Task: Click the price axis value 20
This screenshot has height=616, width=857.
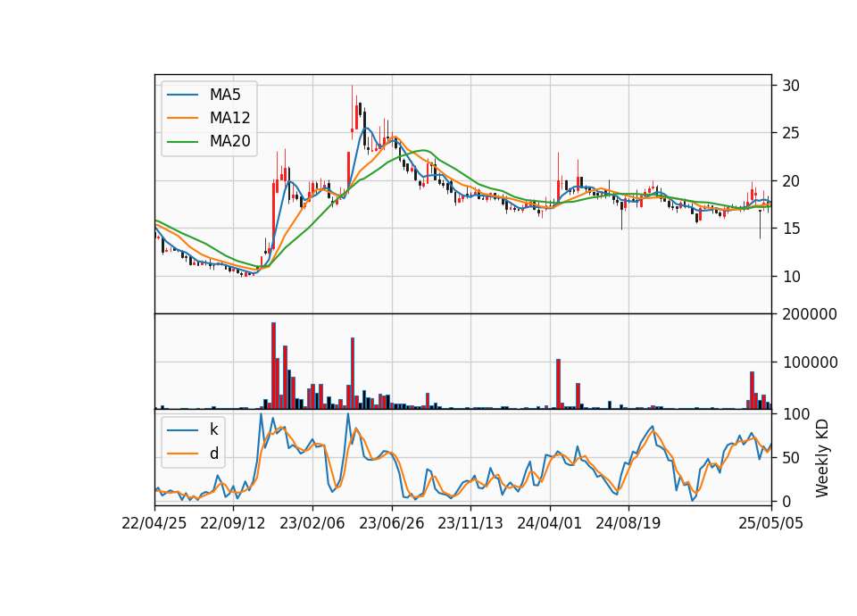Action: point(791,181)
